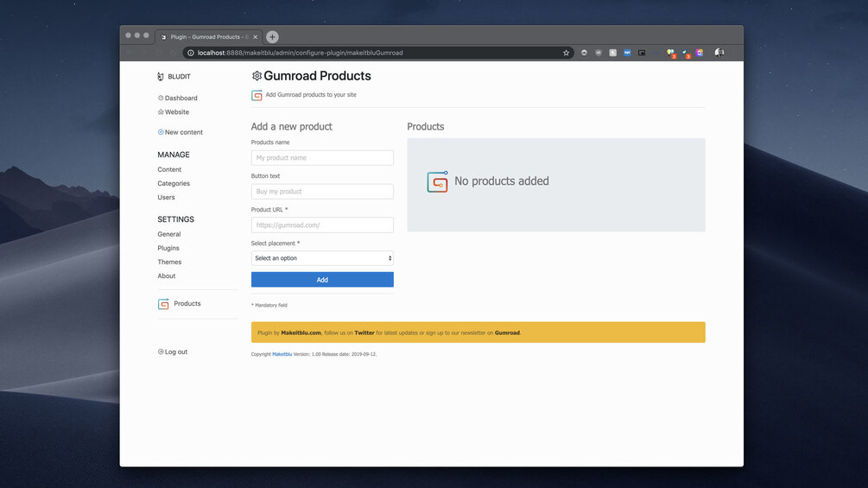Open the Select placement dropdown
This screenshot has height=488, width=868.
[322, 258]
